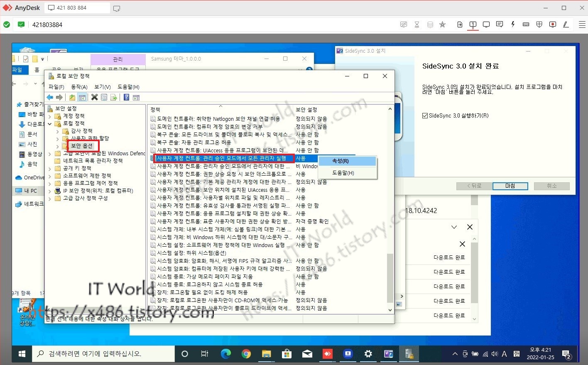Viewport: 588px width, 365px height.
Task: Open AnyDesk hamburger main menu
Action: [582, 24]
